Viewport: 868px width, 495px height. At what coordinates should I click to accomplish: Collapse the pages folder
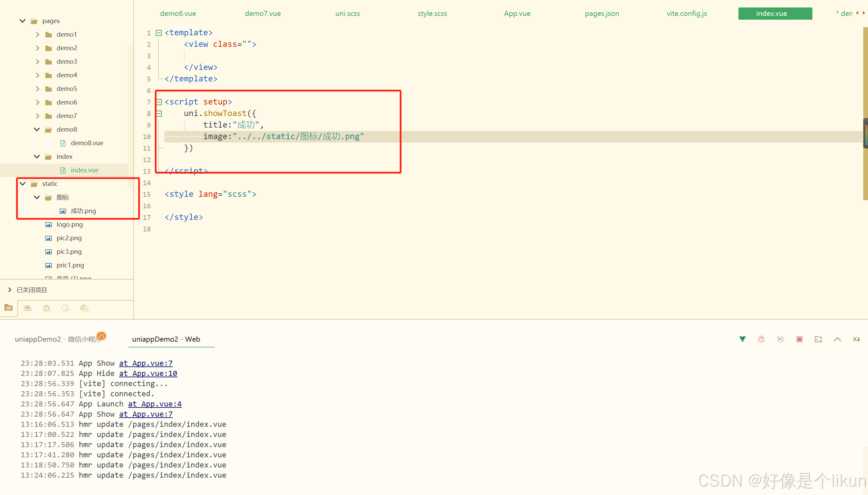(23, 21)
